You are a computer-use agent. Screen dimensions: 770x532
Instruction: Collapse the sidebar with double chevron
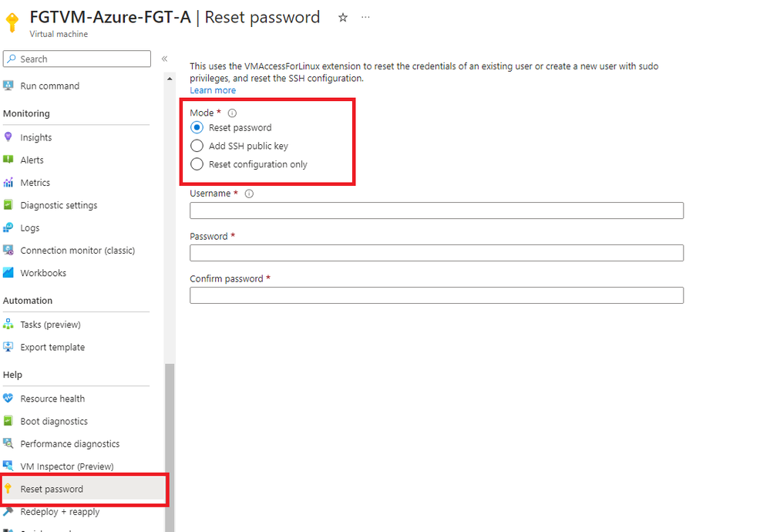(164, 59)
